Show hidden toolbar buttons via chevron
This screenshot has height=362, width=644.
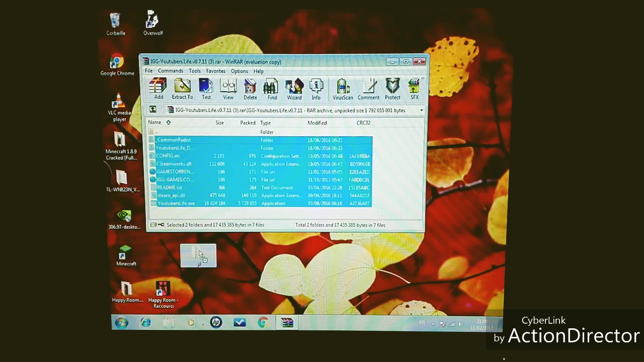click(x=423, y=79)
